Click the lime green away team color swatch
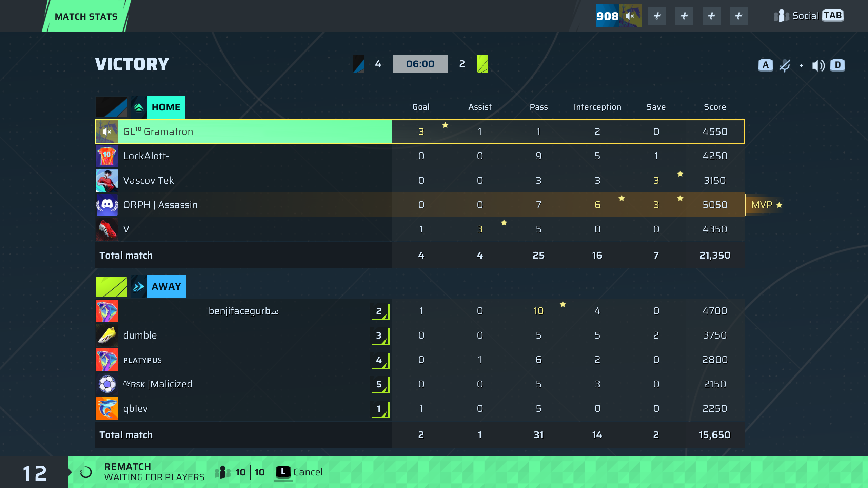The width and height of the screenshot is (868, 488). point(112,287)
